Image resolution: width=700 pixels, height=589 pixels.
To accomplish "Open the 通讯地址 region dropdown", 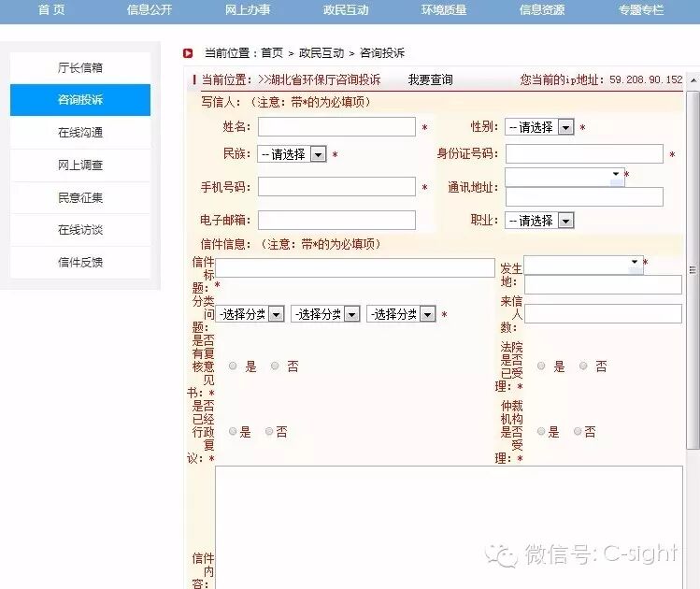I will pos(564,177).
